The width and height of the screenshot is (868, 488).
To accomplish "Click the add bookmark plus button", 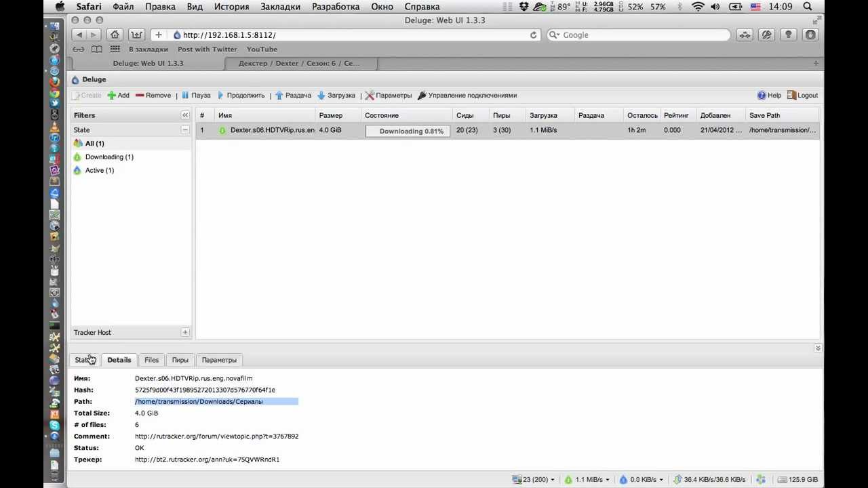I will pyautogui.click(x=158, y=35).
